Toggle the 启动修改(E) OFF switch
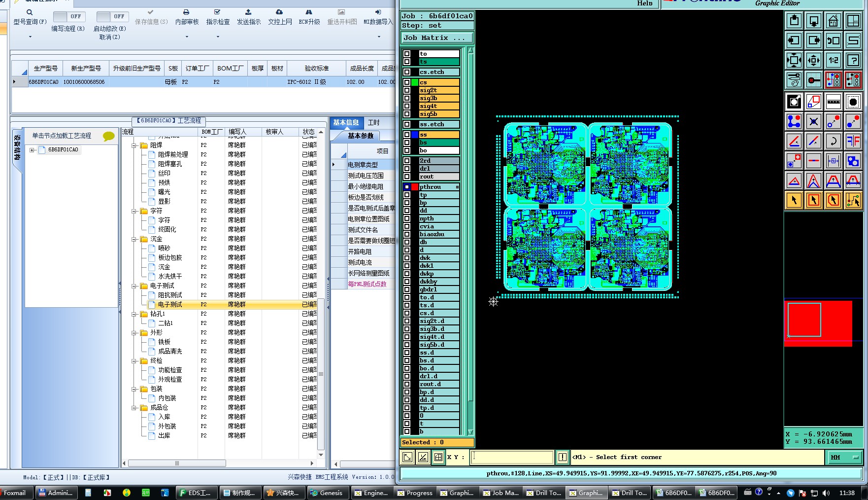Screen dimensions: 868x500 coord(112,16)
